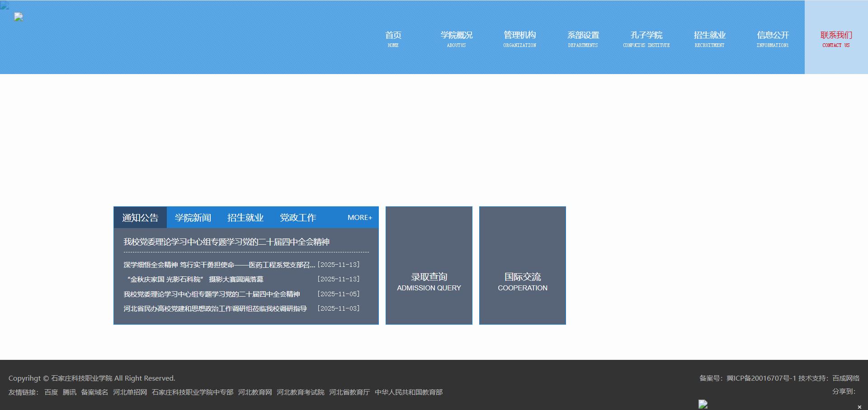The image size is (868, 410).
Task: Open the 首页 HOME menu item
Action: [x=393, y=38]
